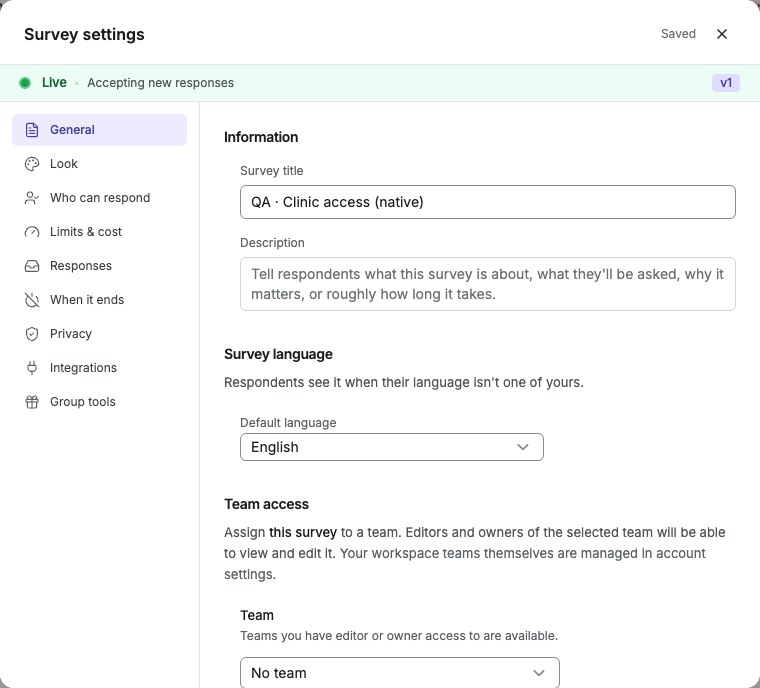Focus the Description text area
This screenshot has width=760, height=688.
tap(488, 284)
